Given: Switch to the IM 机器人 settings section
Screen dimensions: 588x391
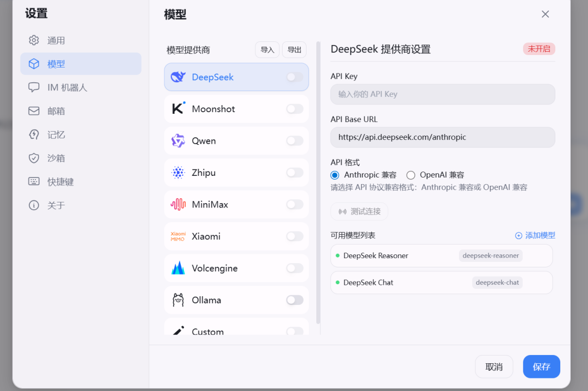Looking at the screenshot, I should tap(67, 87).
